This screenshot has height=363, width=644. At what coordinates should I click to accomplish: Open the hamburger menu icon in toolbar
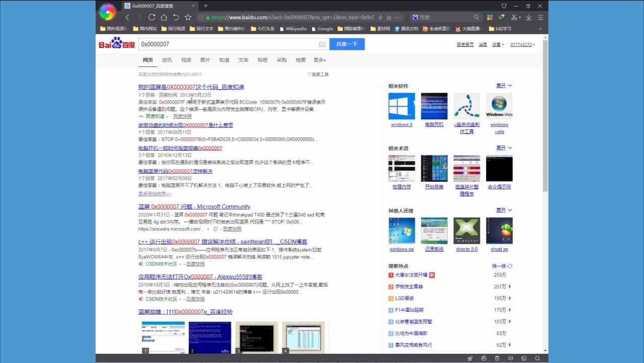[x=540, y=17]
